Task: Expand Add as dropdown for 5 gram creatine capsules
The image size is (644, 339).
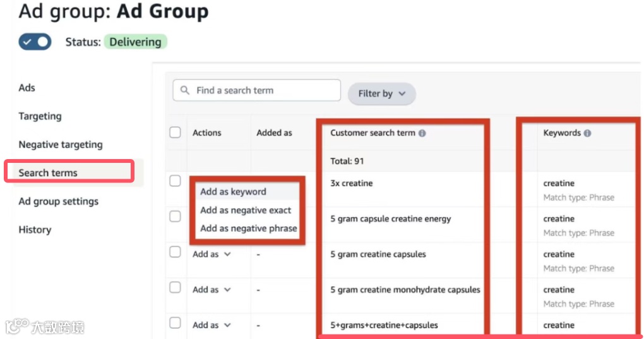Action: [x=212, y=254]
